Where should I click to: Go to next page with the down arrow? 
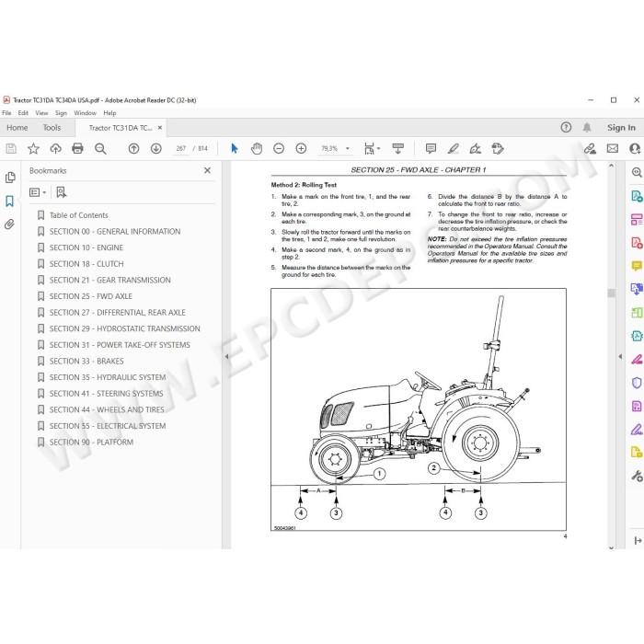pos(156,148)
